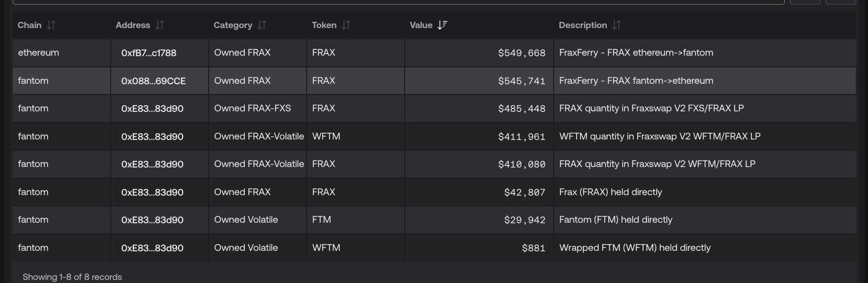The width and height of the screenshot is (868, 283).
Task: Click the Wrapped FTM (WFTM) held directly row
Action: tap(634, 248)
